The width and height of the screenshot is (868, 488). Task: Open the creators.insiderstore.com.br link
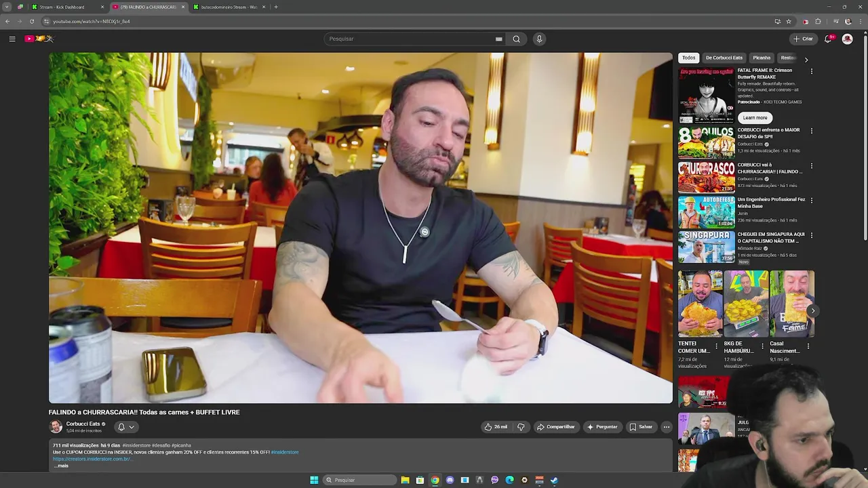(92, 459)
